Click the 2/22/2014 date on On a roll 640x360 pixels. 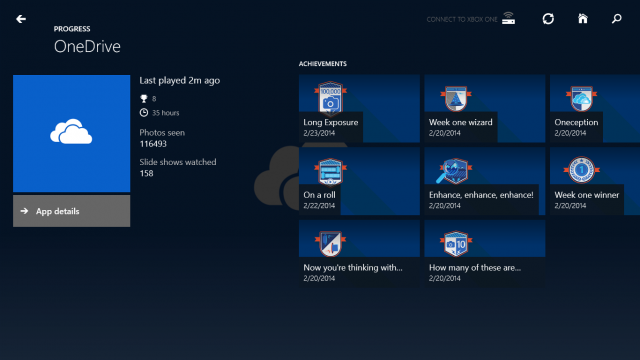tap(319, 206)
